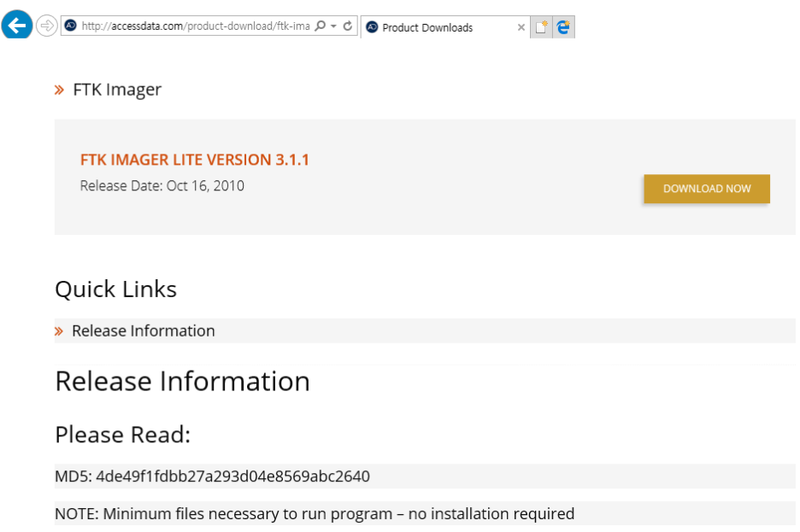The width and height of the screenshot is (800, 532).
Task: Refresh the page with the reload icon
Action: click(x=348, y=26)
